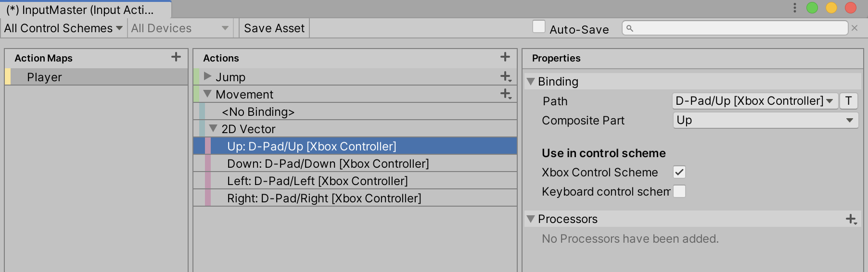The width and height of the screenshot is (868, 272).
Task: Collapse the 2D Vector composite
Action: pos(213,128)
